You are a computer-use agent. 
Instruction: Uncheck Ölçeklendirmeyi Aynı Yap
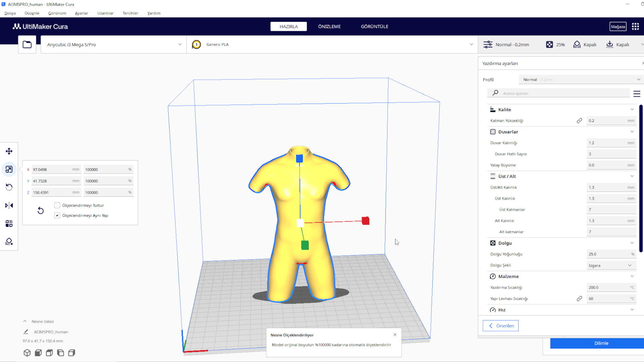click(x=57, y=215)
